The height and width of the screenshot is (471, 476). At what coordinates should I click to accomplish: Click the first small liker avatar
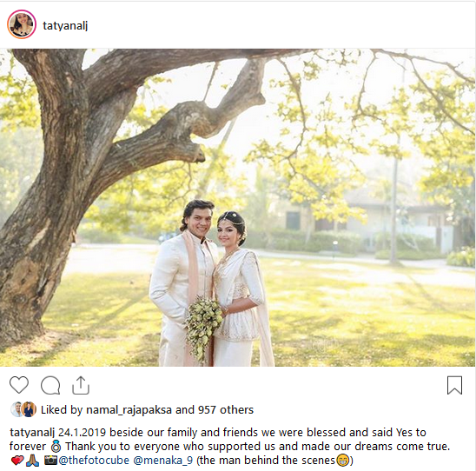(x=17, y=409)
